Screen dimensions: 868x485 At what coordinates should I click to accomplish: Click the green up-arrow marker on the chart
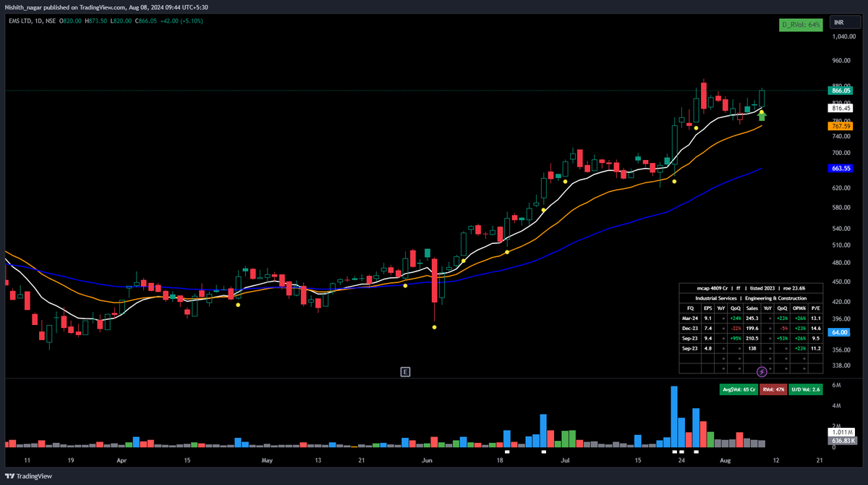click(762, 117)
